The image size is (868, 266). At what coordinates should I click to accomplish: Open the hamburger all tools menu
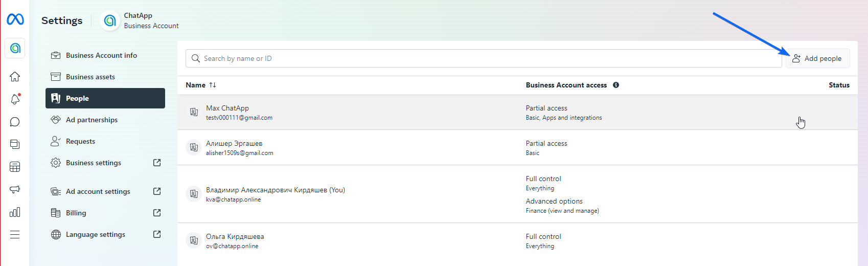15,234
